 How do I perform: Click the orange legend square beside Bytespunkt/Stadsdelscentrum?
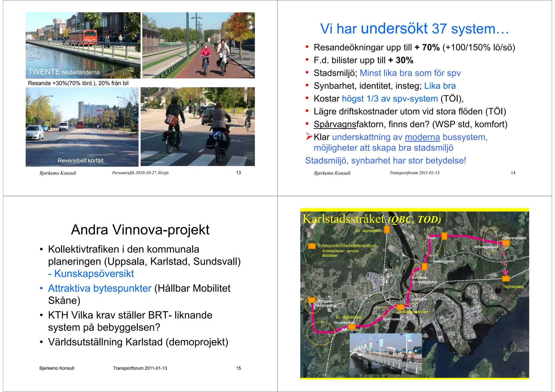pyautogui.click(x=312, y=246)
